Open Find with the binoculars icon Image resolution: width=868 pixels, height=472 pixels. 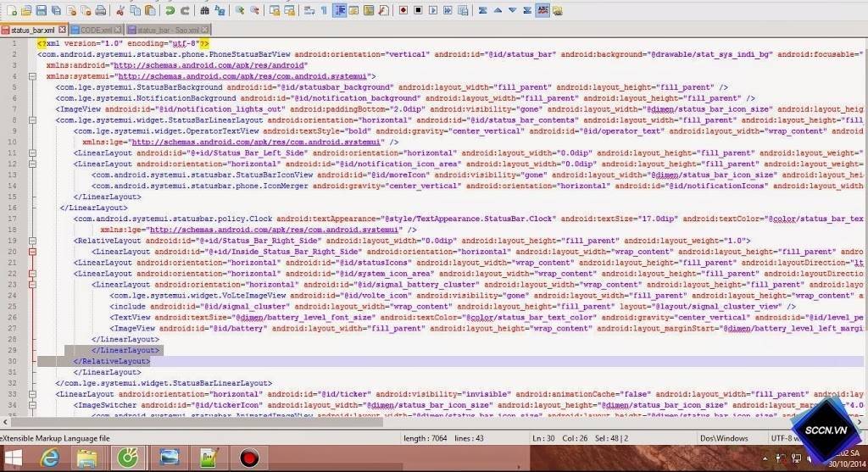[x=204, y=10]
